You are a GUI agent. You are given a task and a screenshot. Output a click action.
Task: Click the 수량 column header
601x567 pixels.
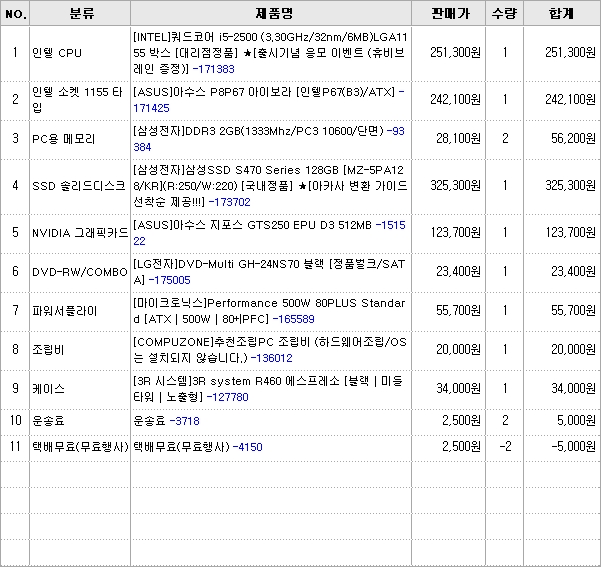(x=504, y=14)
